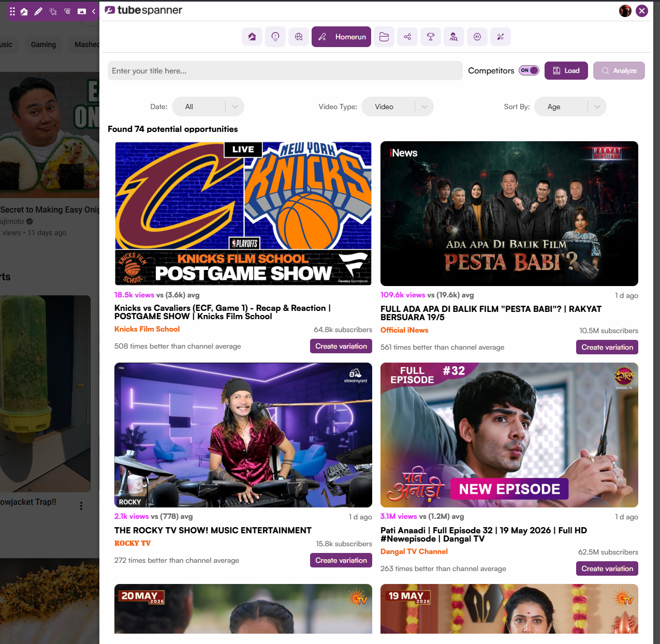This screenshot has width=660, height=644.
Task: Click the 2.1k views stat
Action: click(x=131, y=516)
